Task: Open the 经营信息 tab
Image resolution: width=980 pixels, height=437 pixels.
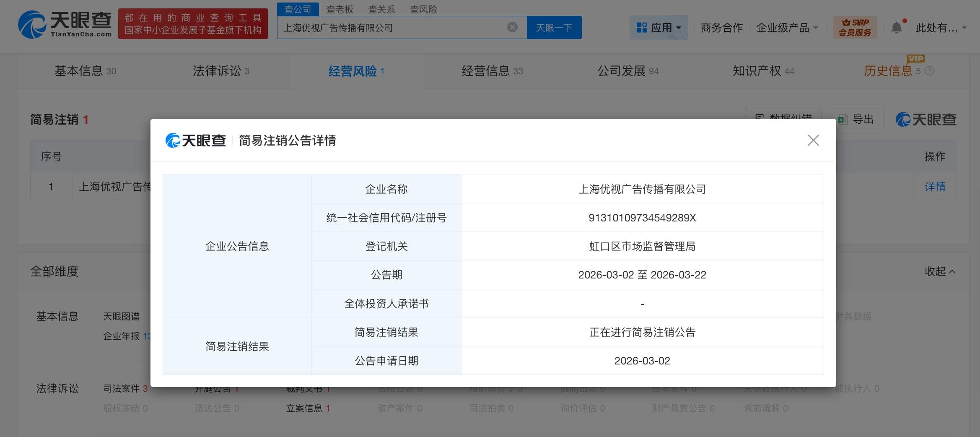Action: 492,71
